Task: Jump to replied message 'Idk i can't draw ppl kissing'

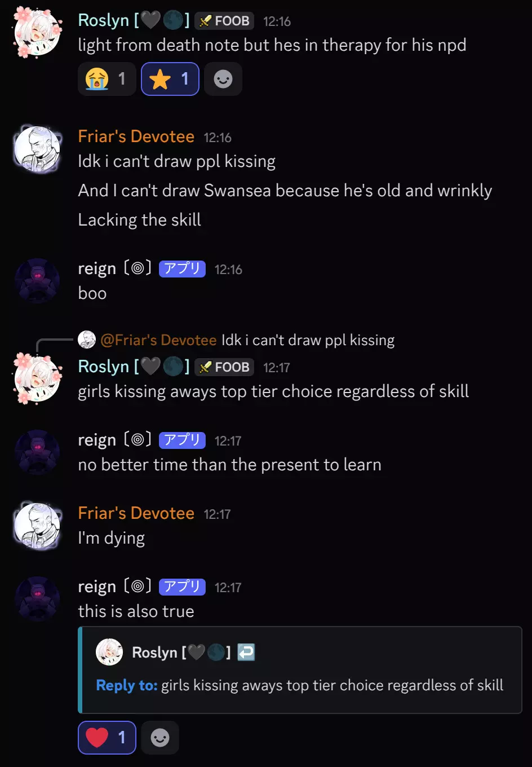Action: [x=308, y=340]
